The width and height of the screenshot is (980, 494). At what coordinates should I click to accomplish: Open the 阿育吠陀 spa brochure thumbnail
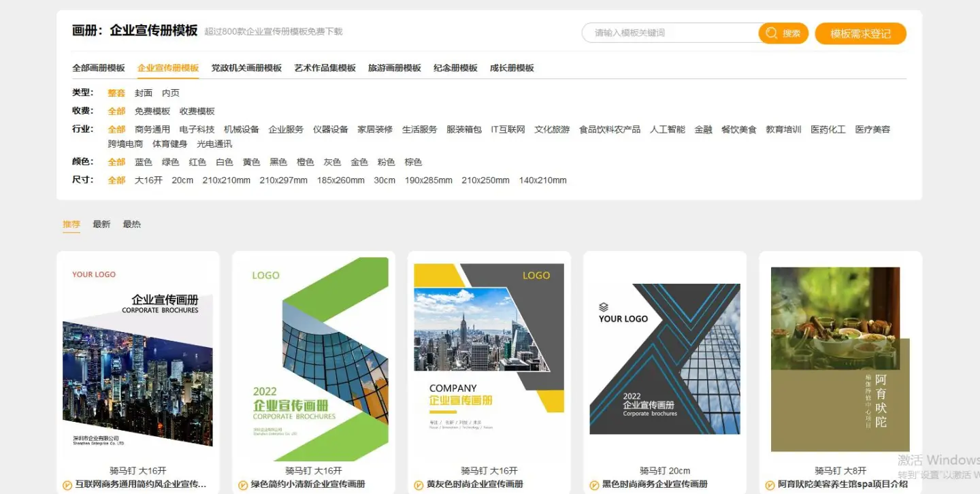point(840,359)
